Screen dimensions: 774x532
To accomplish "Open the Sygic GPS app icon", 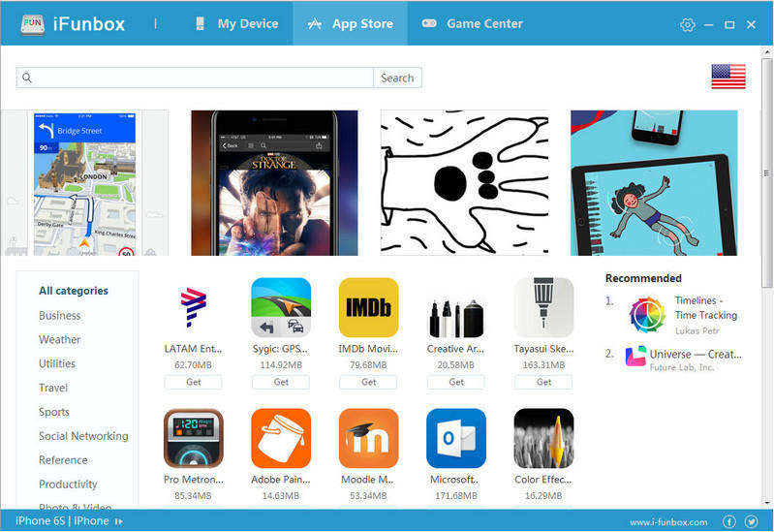I will click(281, 307).
